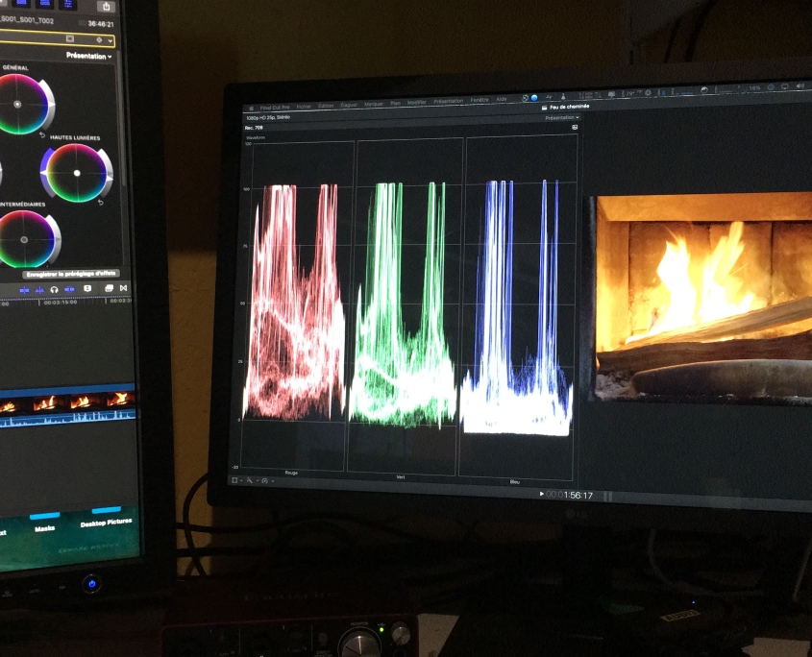The width and height of the screenshot is (812, 657).
Task: Open the Élaguer menu
Action: pos(349,105)
